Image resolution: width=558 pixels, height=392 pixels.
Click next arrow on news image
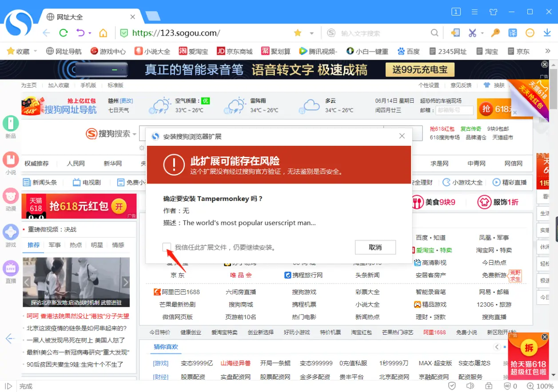pyautogui.click(x=126, y=282)
